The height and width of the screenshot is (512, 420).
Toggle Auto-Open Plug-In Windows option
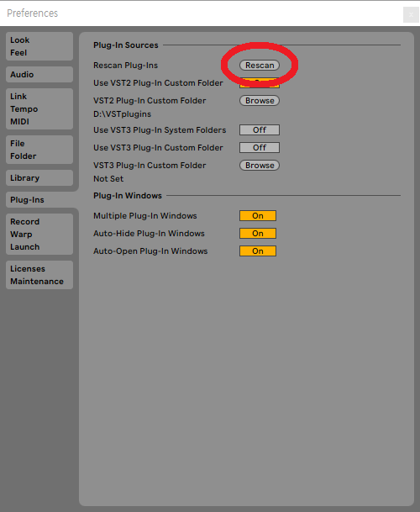tap(258, 251)
